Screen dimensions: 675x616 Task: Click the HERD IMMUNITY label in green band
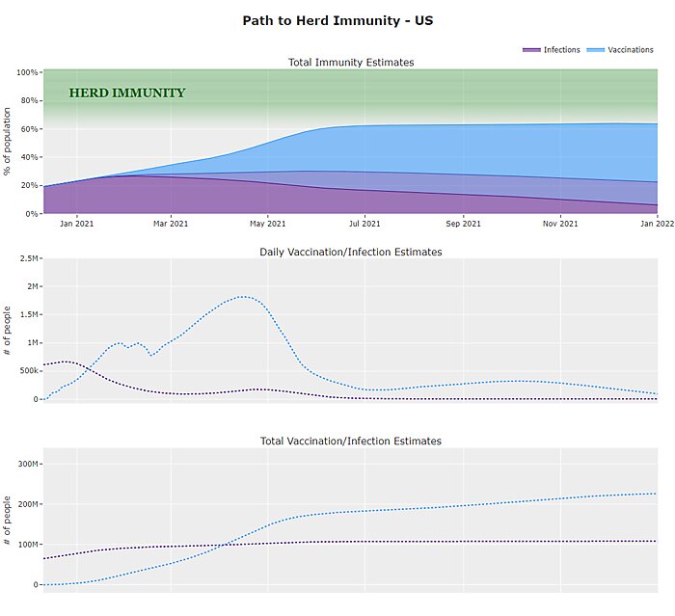pyautogui.click(x=127, y=94)
